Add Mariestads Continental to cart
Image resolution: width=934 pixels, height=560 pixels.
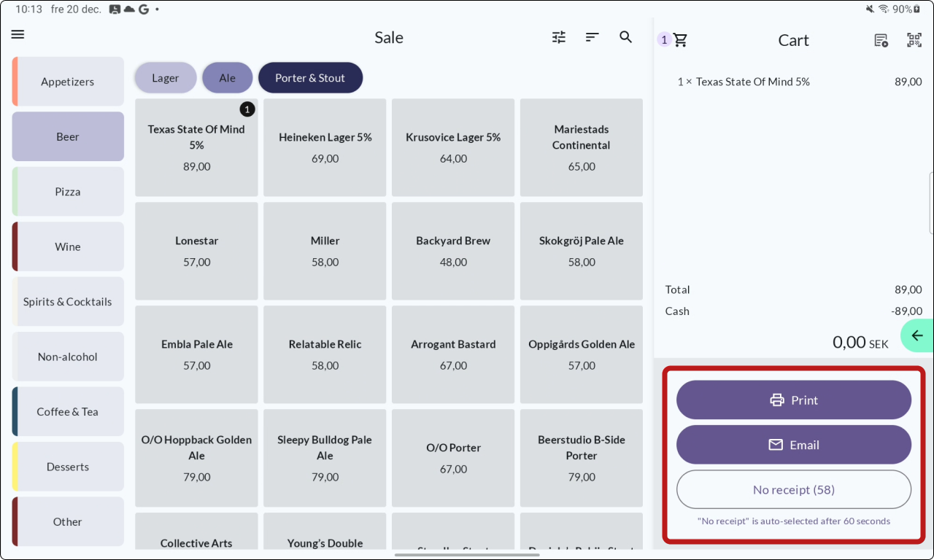(x=582, y=147)
